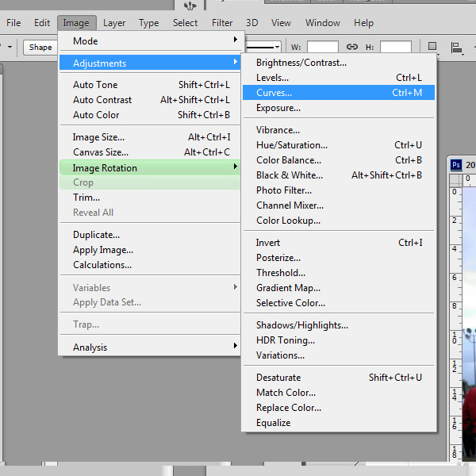Open the path operations square icon
The image size is (476, 476).
[432, 47]
